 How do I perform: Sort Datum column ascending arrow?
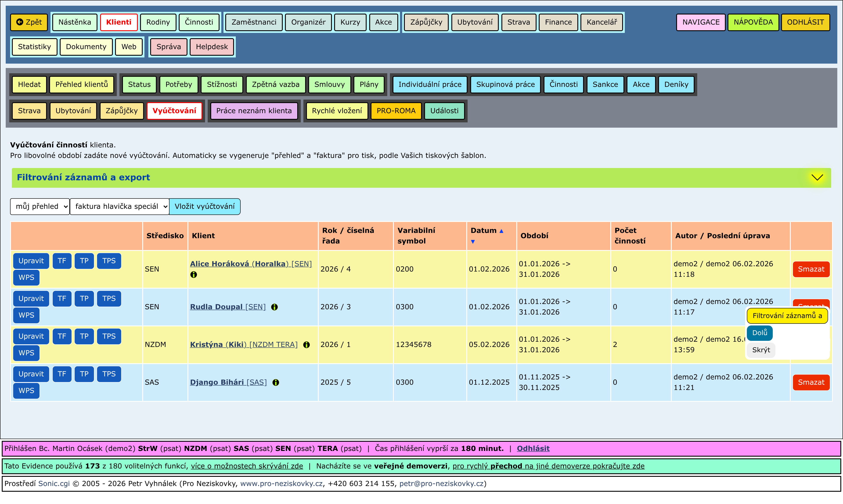click(x=501, y=231)
